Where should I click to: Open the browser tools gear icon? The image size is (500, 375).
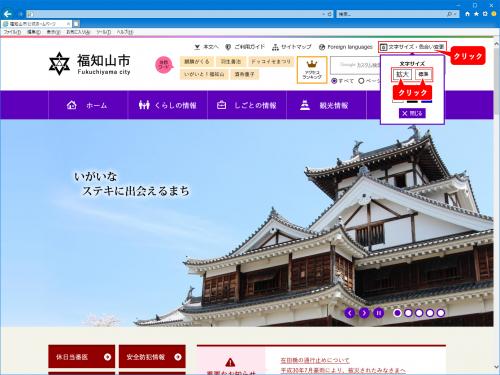(x=485, y=14)
